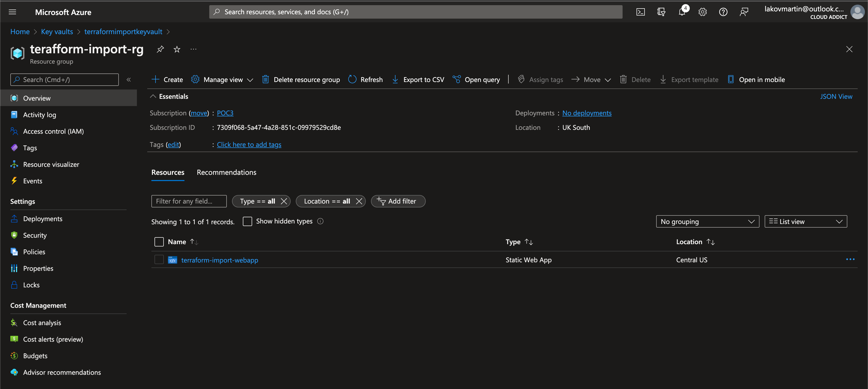The image size is (868, 389).
Task: Open Cost analysis under Cost Management
Action: coord(42,323)
